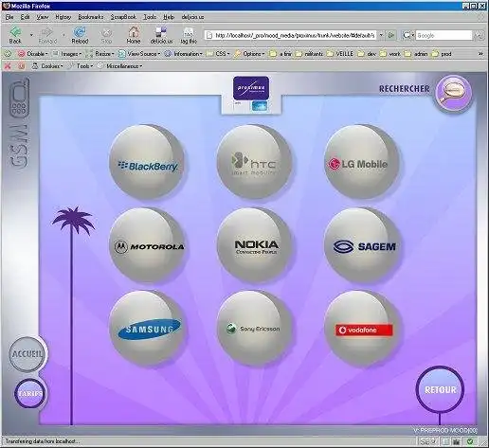Click the Proximus logo at top
Screen dimensions: 489x448
(x=251, y=88)
